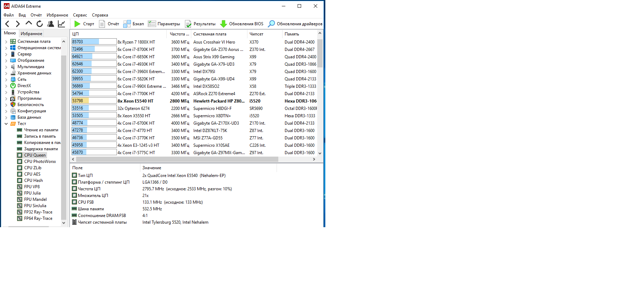The height and width of the screenshot is (283, 644).
Task: Click the 72496 score bar for i7-8700K
Action: click(x=94, y=49)
